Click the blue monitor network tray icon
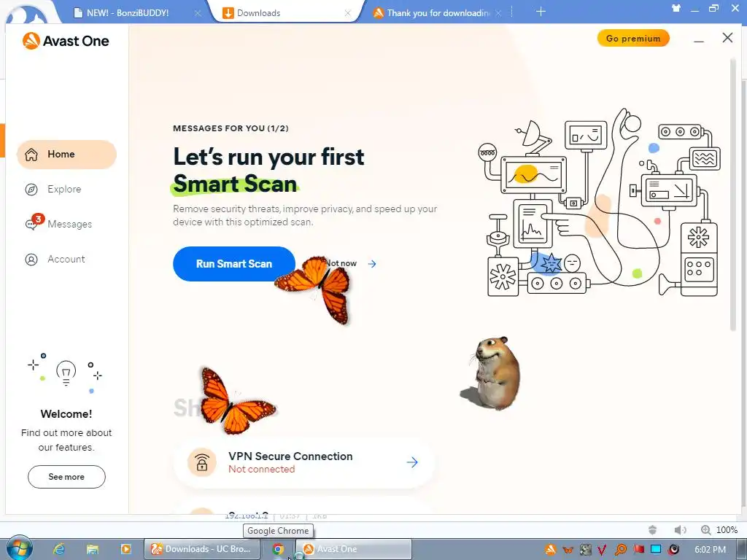Image resolution: width=747 pixels, height=560 pixels. [656, 550]
